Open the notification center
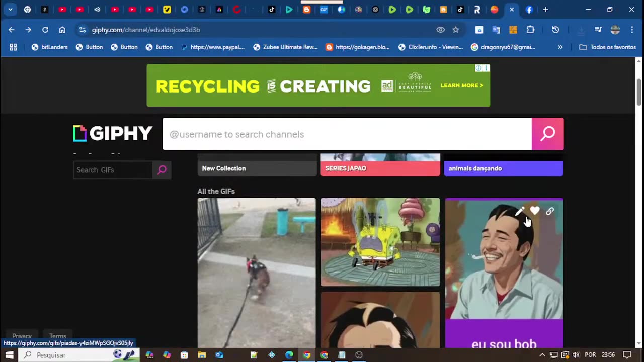 [x=627, y=355]
